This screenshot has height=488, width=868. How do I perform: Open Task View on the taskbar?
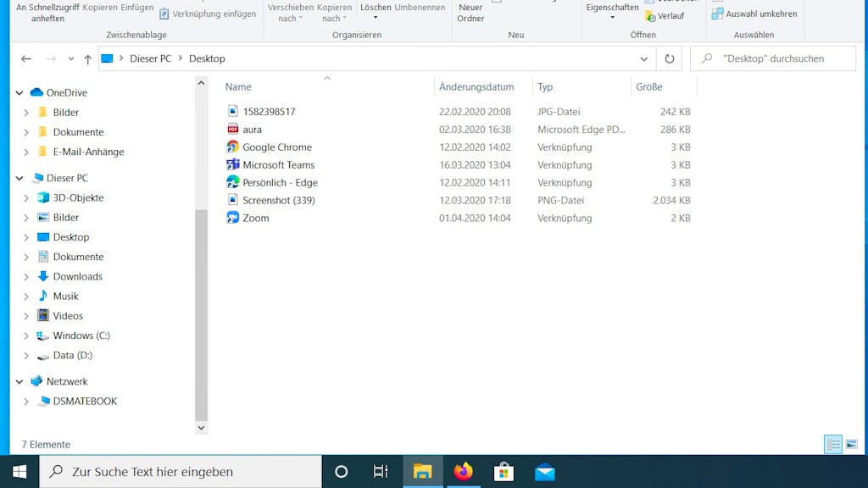coord(381,471)
